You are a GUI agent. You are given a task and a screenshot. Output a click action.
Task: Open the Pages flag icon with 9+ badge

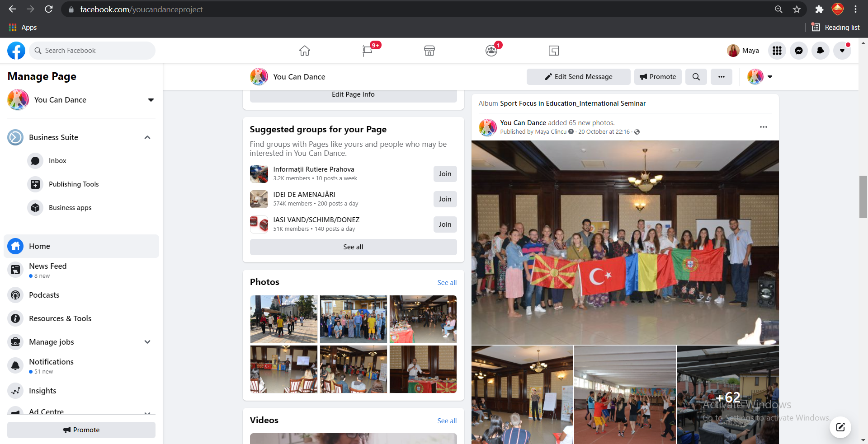pos(367,51)
